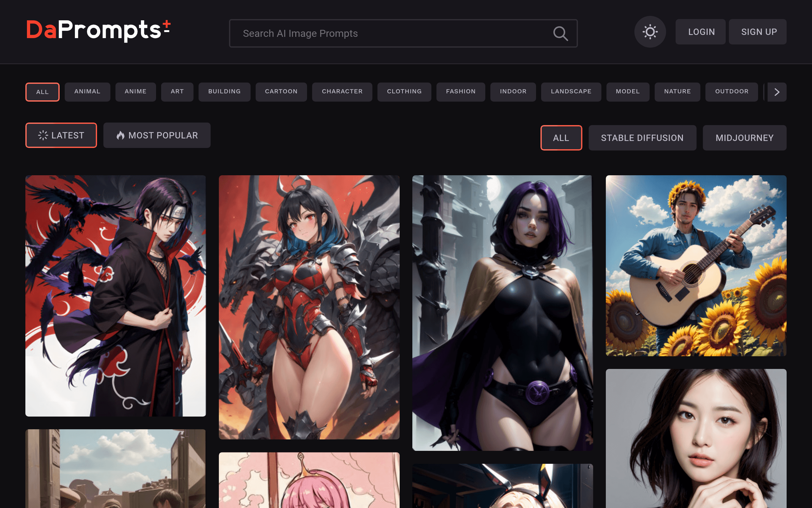Click the magnifying glass search icon
The height and width of the screenshot is (508, 812).
click(560, 34)
